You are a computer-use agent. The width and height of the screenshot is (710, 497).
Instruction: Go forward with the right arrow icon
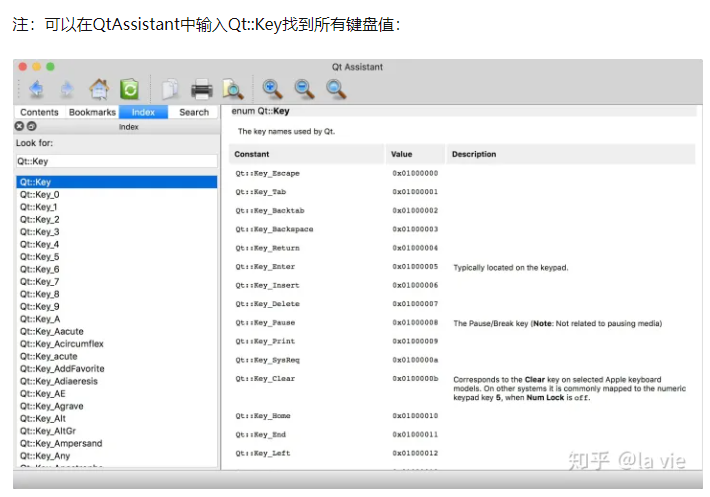(x=67, y=89)
